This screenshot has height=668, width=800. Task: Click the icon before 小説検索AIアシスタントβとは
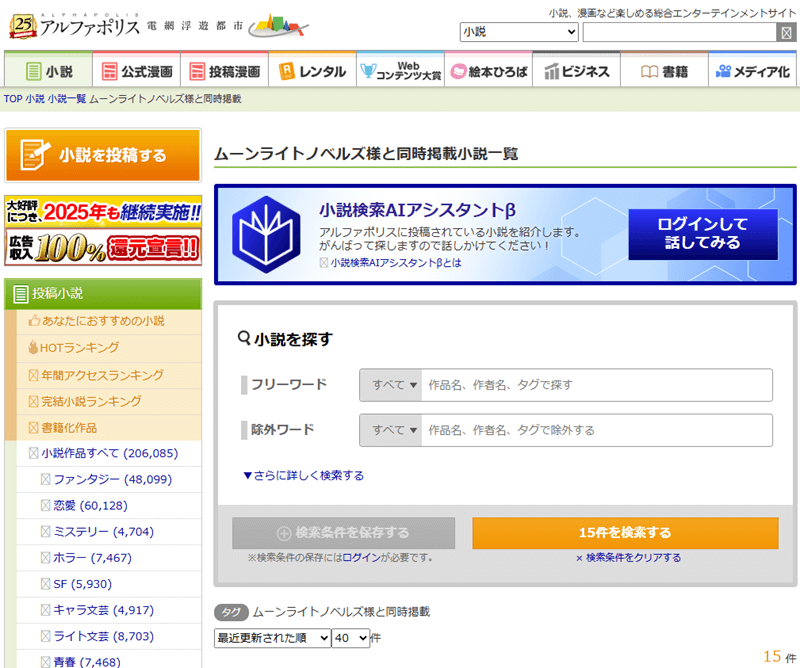pyautogui.click(x=323, y=263)
